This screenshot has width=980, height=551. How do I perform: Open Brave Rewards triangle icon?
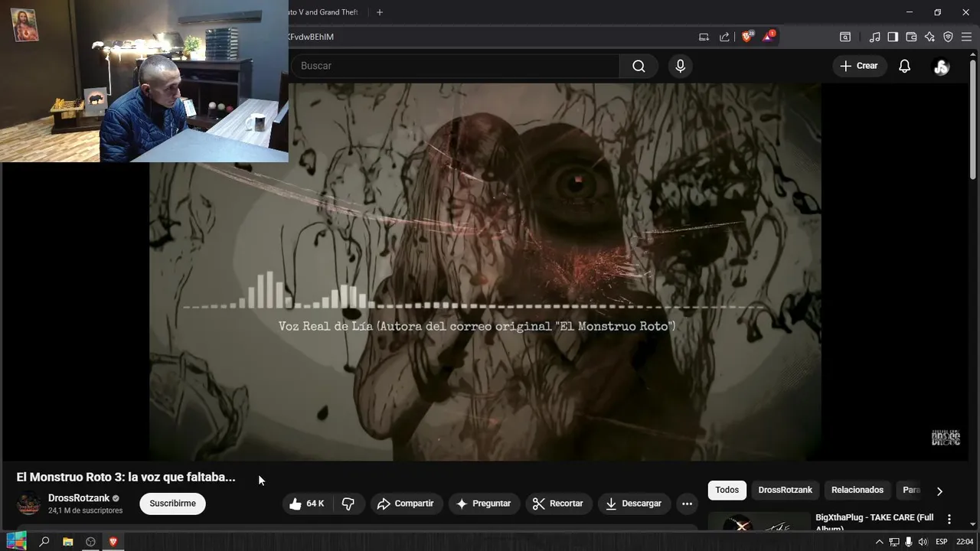(x=769, y=37)
